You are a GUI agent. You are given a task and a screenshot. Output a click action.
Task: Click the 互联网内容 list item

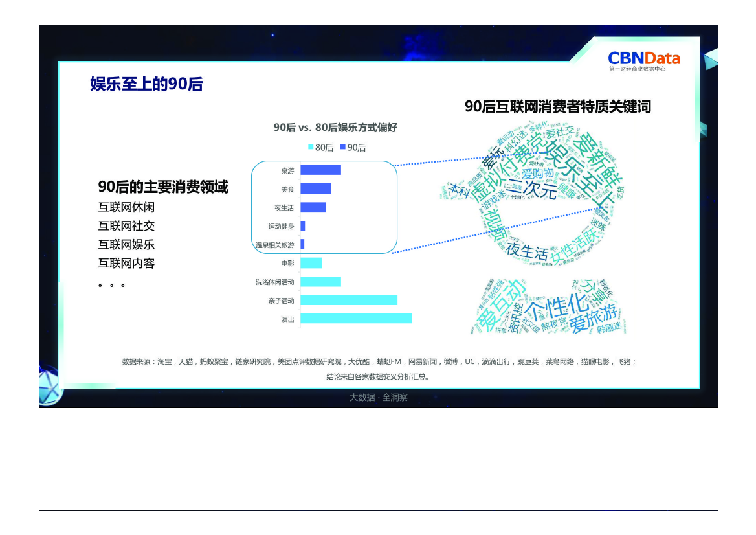tap(126, 264)
